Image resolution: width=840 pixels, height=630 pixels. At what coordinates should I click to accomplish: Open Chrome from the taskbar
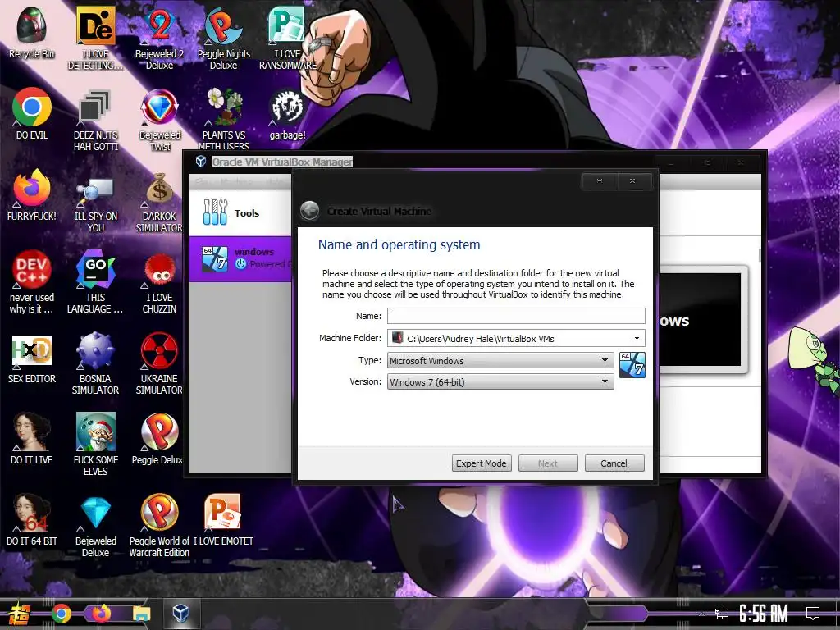click(61, 614)
